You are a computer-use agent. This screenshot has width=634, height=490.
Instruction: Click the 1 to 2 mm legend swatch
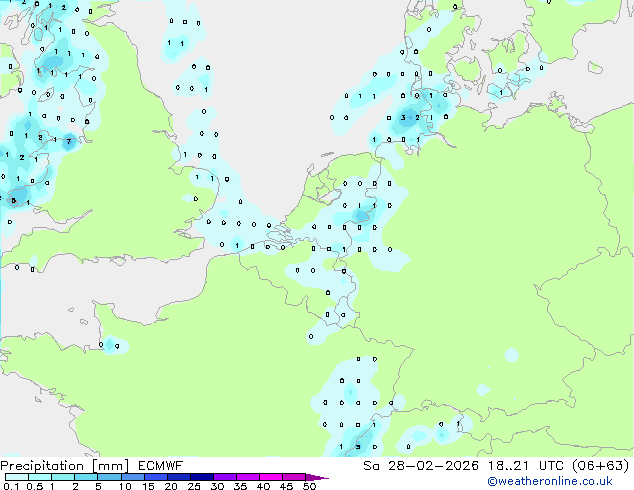pyautogui.click(x=63, y=477)
